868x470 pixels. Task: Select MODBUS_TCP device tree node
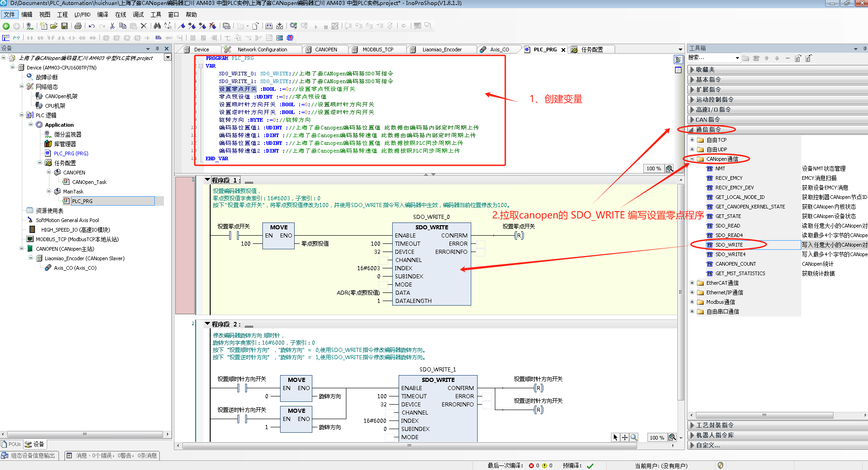click(77, 239)
